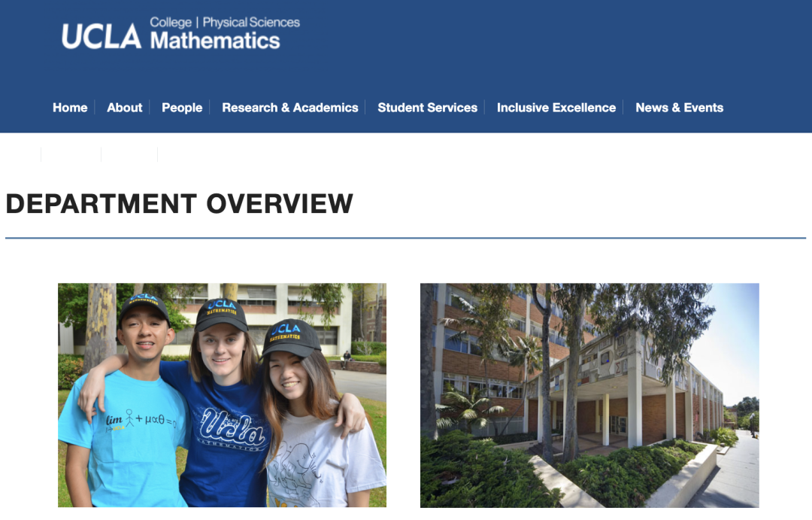Go to the Home menu item
The width and height of the screenshot is (812, 520).
(70, 108)
